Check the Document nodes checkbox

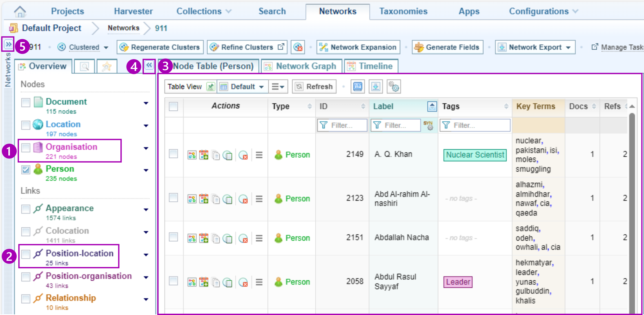26,103
